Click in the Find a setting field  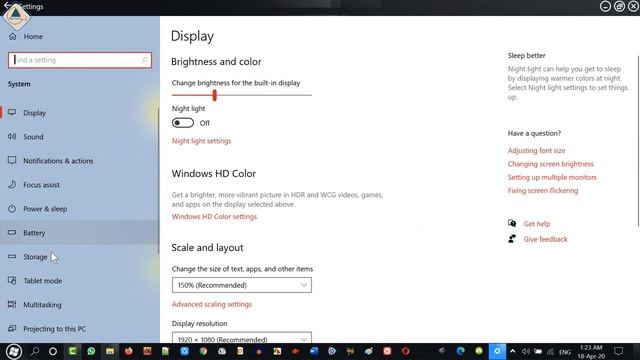tap(80, 60)
